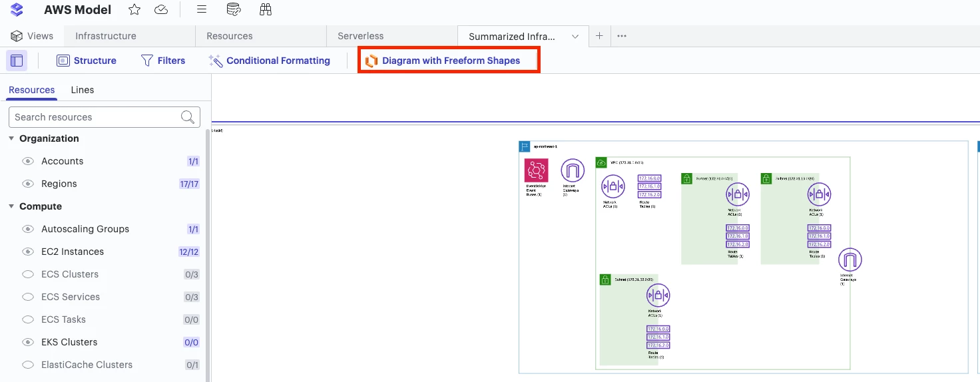Screen dimensions: 980x382
Task: Open the database data sources icon
Action: (x=234, y=9)
